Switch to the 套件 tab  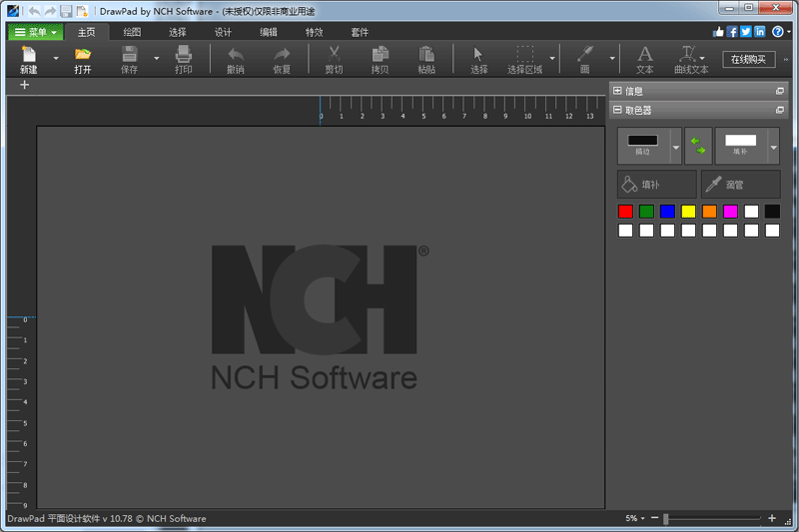tap(360, 32)
